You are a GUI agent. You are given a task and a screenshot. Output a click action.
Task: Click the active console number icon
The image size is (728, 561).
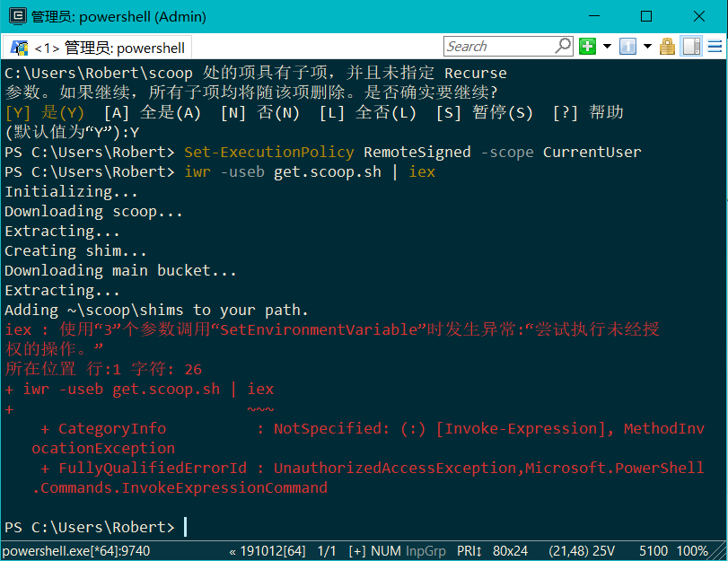click(x=627, y=47)
